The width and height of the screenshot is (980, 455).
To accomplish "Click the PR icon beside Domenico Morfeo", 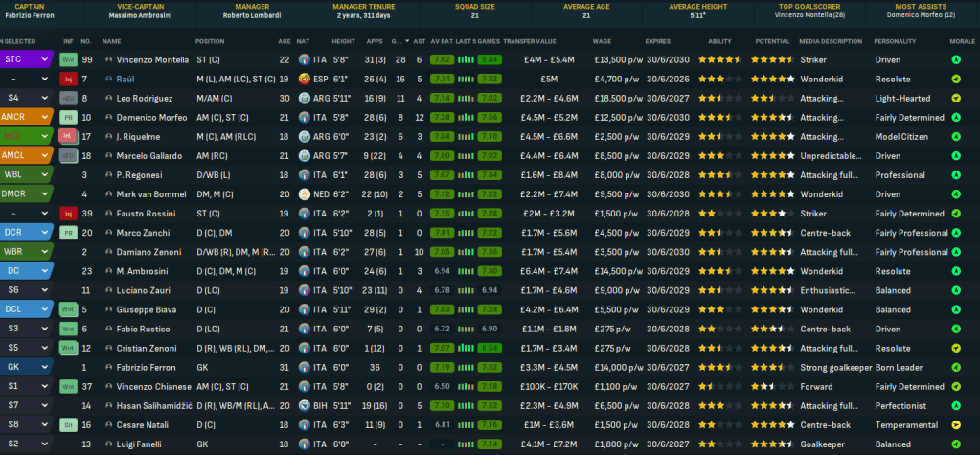I will [68, 117].
